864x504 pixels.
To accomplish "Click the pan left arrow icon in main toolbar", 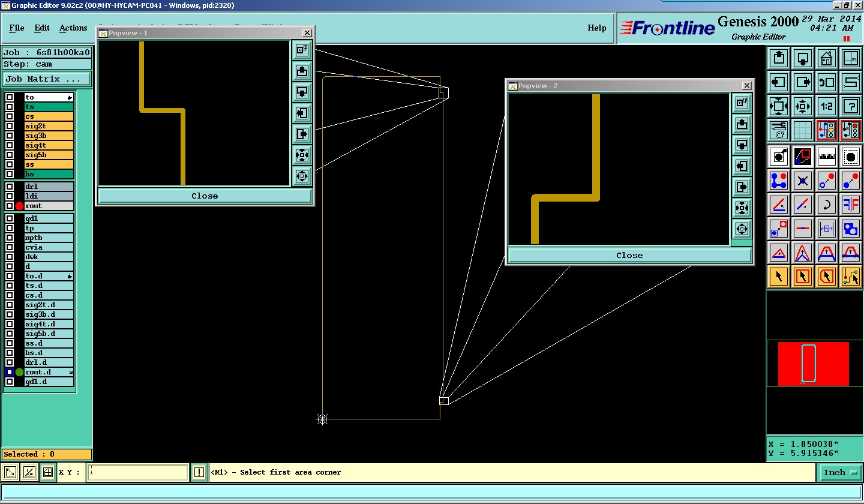I will point(779,82).
